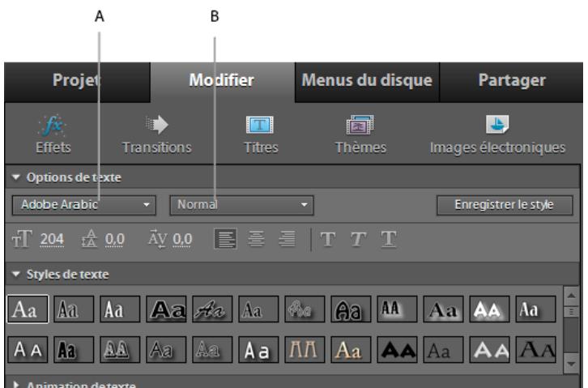Toggle bold T text formatting

(328, 239)
